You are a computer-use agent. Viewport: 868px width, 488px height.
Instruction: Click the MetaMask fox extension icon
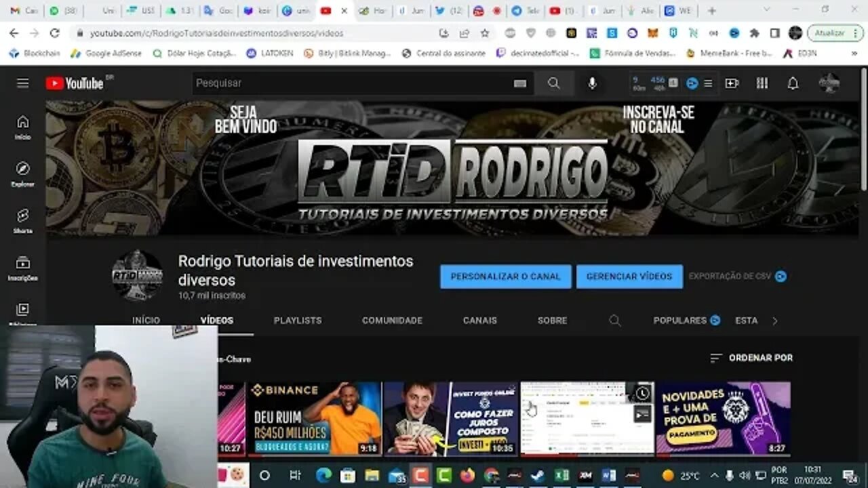point(652,33)
